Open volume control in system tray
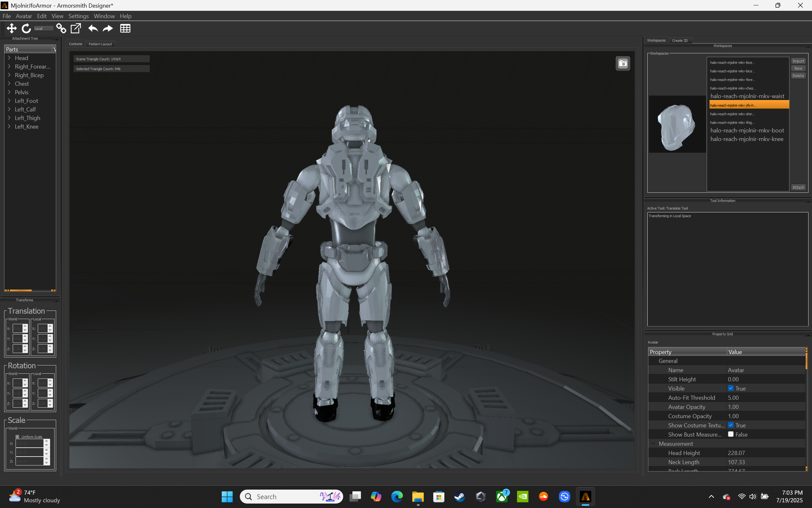 (753, 497)
